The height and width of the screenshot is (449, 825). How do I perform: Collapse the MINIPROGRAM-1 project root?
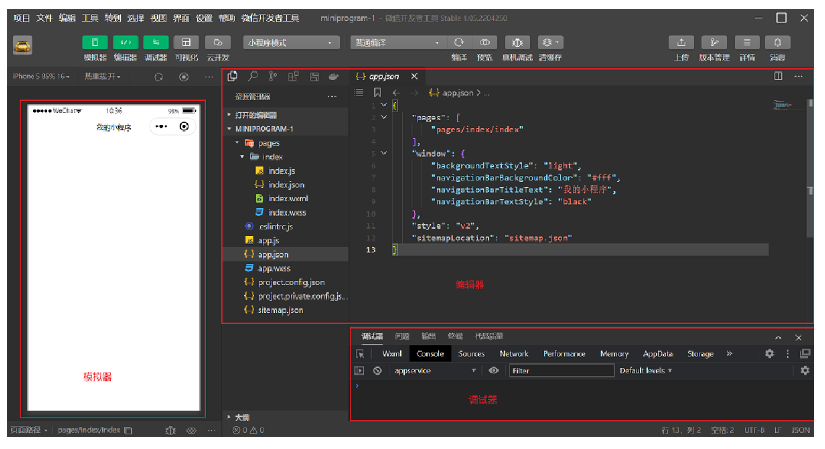click(286, 129)
